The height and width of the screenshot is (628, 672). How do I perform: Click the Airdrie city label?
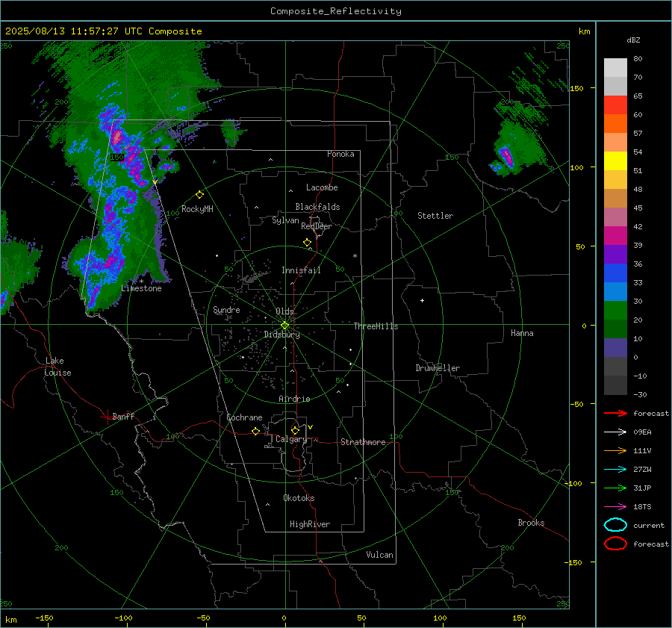point(294,399)
